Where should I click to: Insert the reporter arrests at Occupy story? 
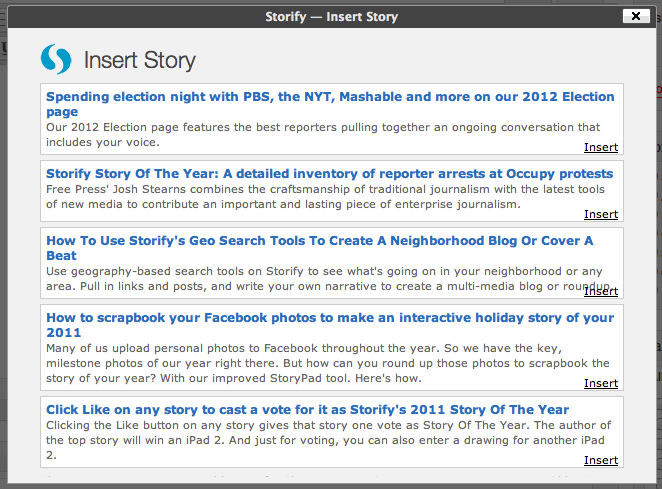click(x=601, y=214)
